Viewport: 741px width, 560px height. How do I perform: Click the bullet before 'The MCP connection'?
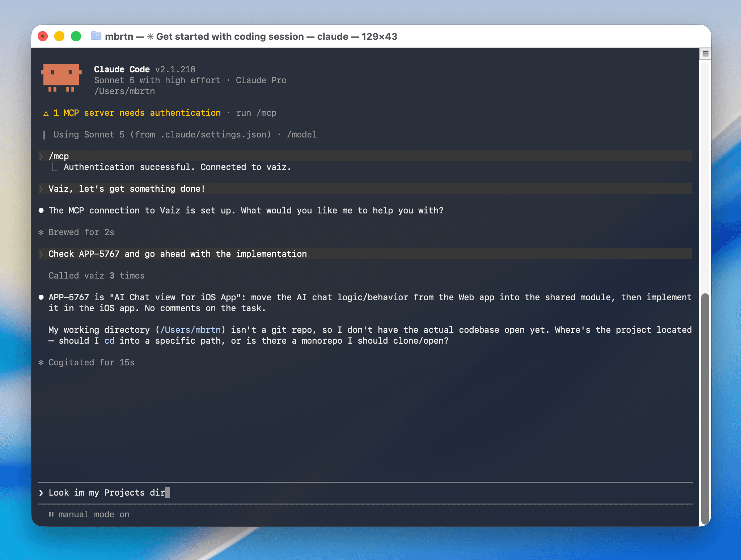tap(41, 211)
